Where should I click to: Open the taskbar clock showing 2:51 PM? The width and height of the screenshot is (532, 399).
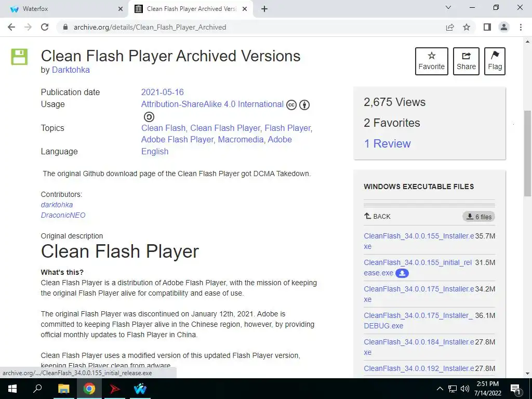(487, 389)
